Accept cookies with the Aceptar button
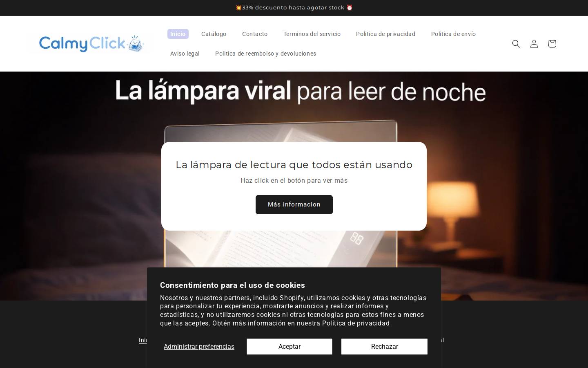This screenshot has height=368, width=588. pyautogui.click(x=290, y=346)
